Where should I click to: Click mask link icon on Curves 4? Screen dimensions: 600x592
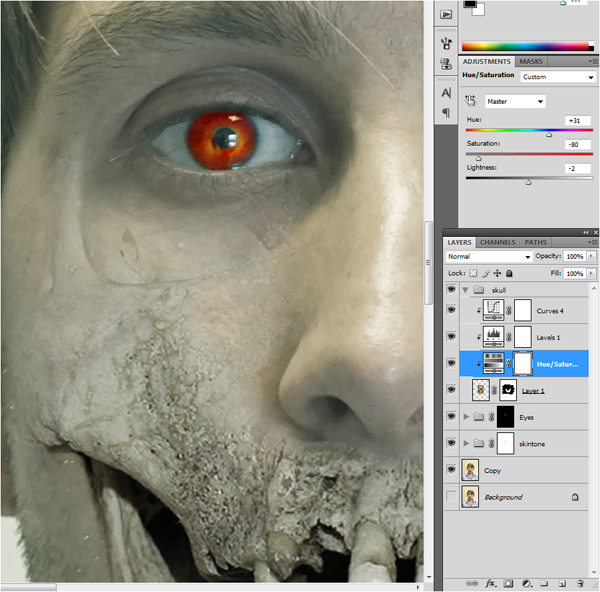point(509,311)
